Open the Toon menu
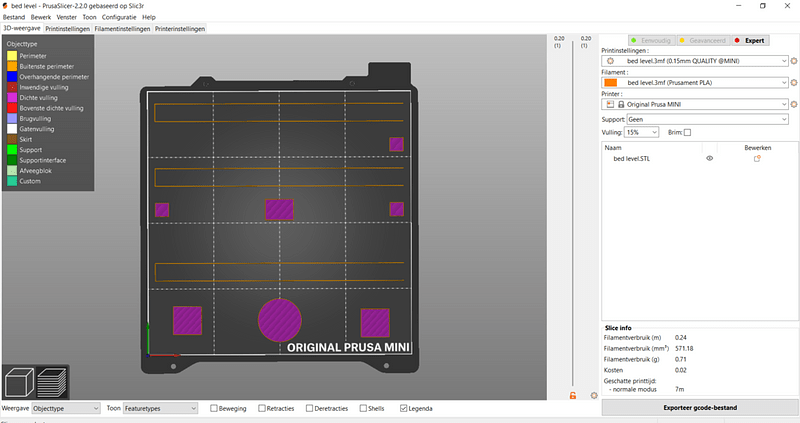 coord(89,17)
